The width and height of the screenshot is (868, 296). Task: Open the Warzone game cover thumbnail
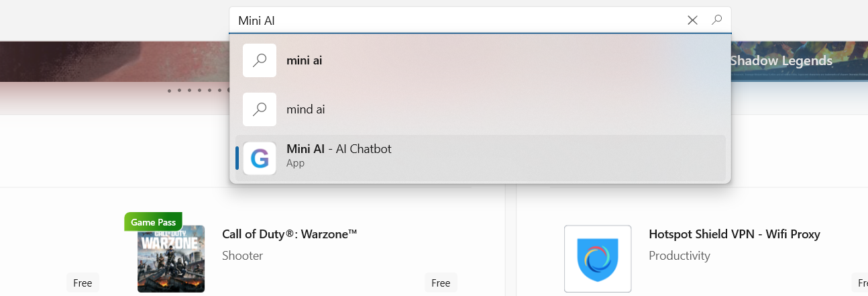pos(170,258)
